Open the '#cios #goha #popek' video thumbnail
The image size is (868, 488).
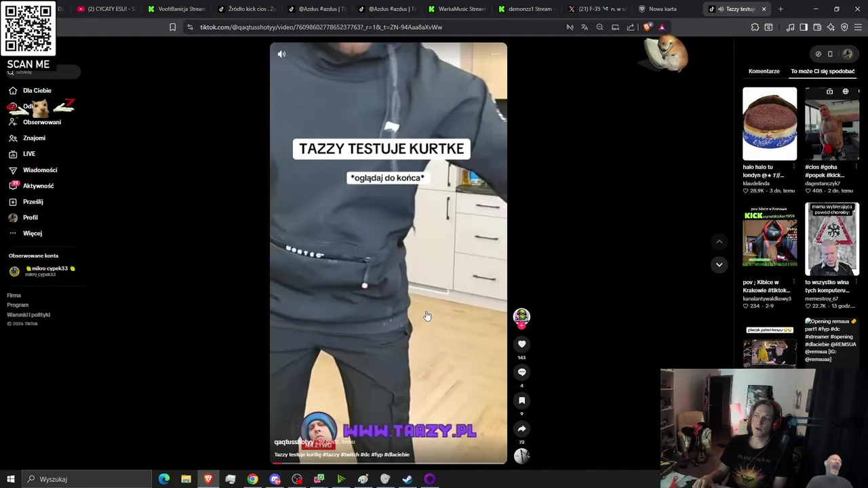click(832, 123)
